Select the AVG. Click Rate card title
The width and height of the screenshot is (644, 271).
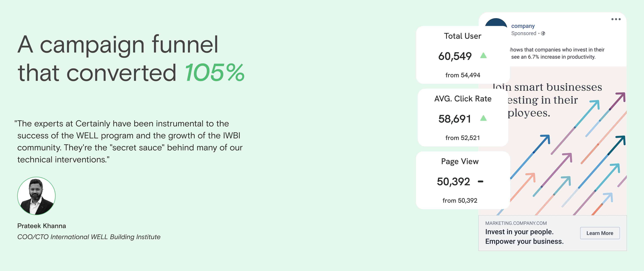pos(463,99)
